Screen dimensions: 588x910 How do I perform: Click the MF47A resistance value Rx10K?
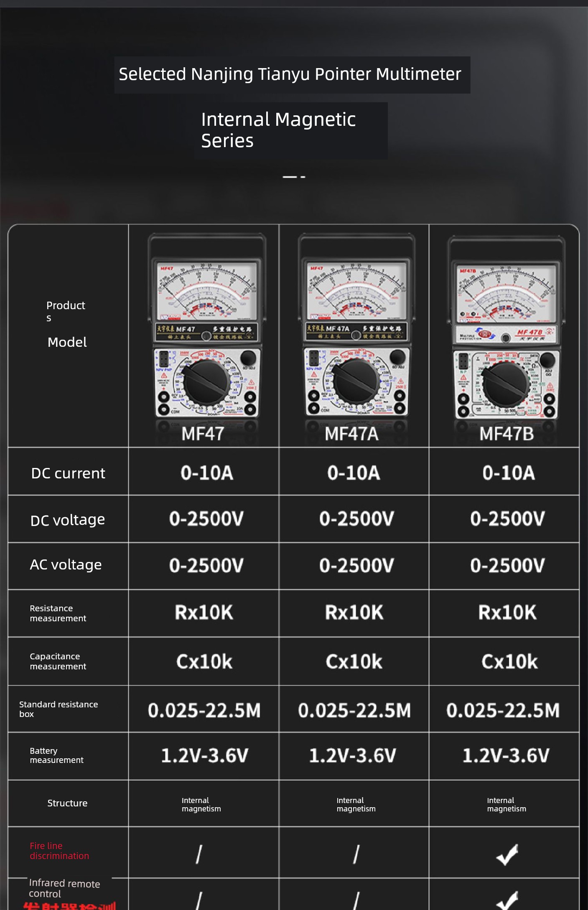(x=354, y=612)
